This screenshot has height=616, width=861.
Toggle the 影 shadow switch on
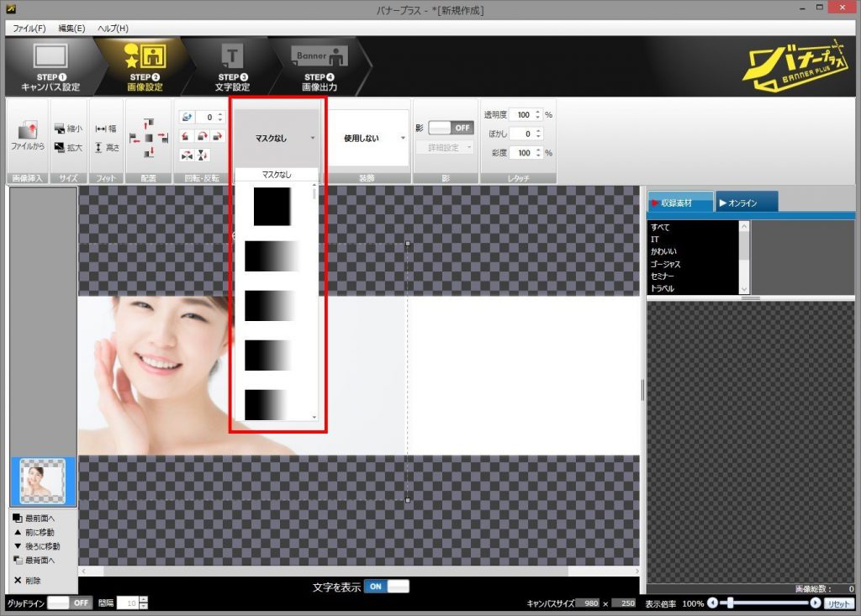point(451,128)
